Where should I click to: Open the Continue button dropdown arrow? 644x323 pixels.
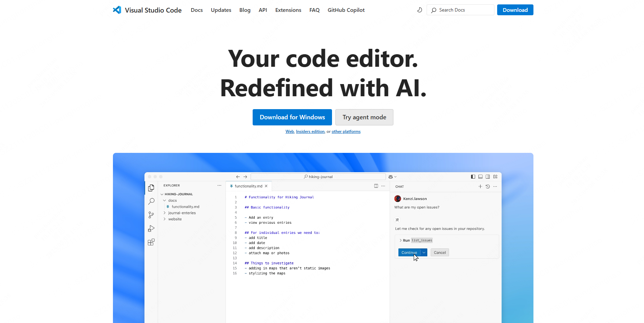(x=424, y=252)
